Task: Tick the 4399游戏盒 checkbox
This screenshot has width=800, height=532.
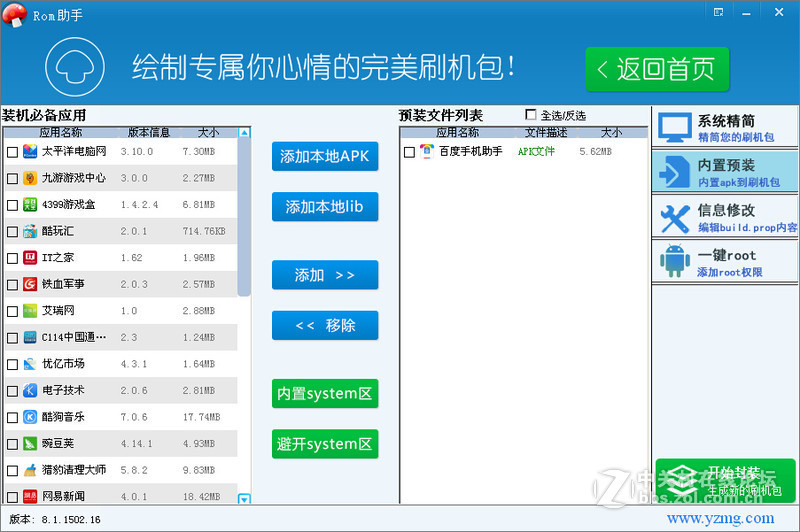Action: click(12, 205)
